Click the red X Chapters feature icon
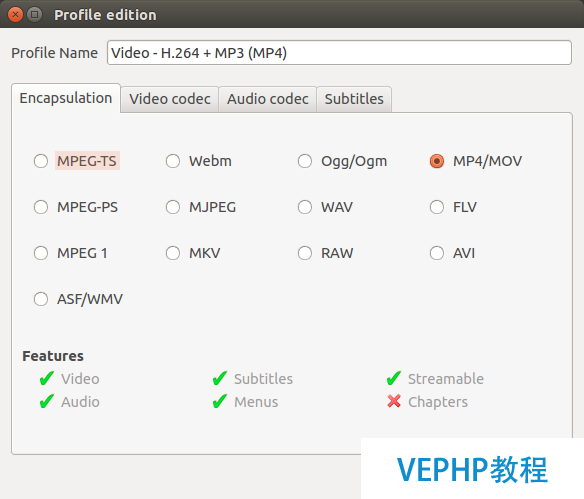Viewport: 584px width, 499px height. coord(394,401)
